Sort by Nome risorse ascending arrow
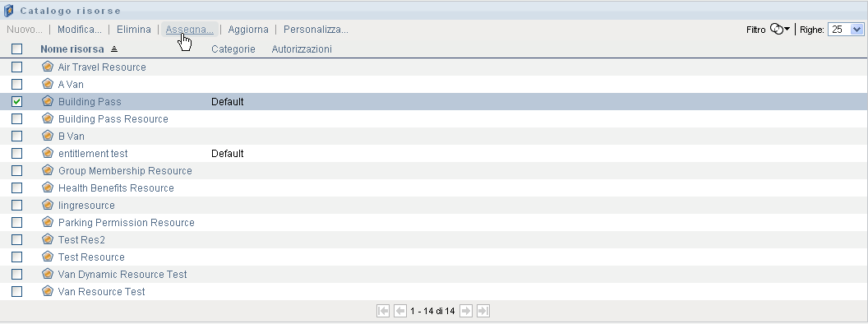This screenshot has height=324, width=868. pos(114,49)
